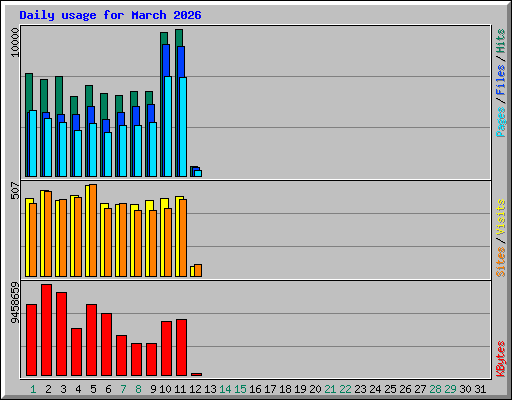The width and height of the screenshot is (512, 400).
Task: Click day 29 on the date axis
Action: click(450, 389)
